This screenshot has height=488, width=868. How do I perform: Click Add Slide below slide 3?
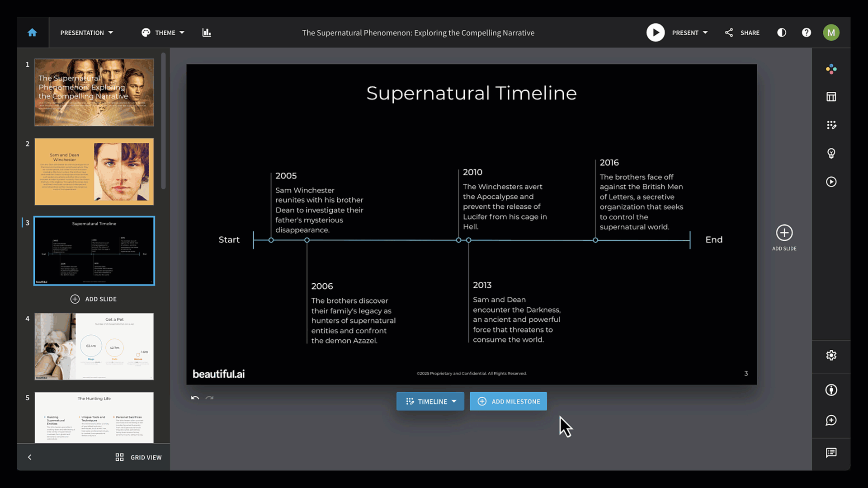coord(94,299)
